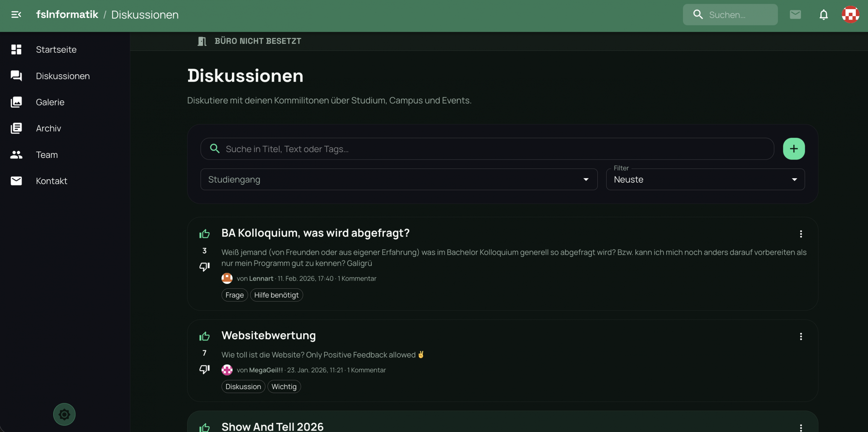Open the Show And Tell 2026 discussion

tap(272, 426)
